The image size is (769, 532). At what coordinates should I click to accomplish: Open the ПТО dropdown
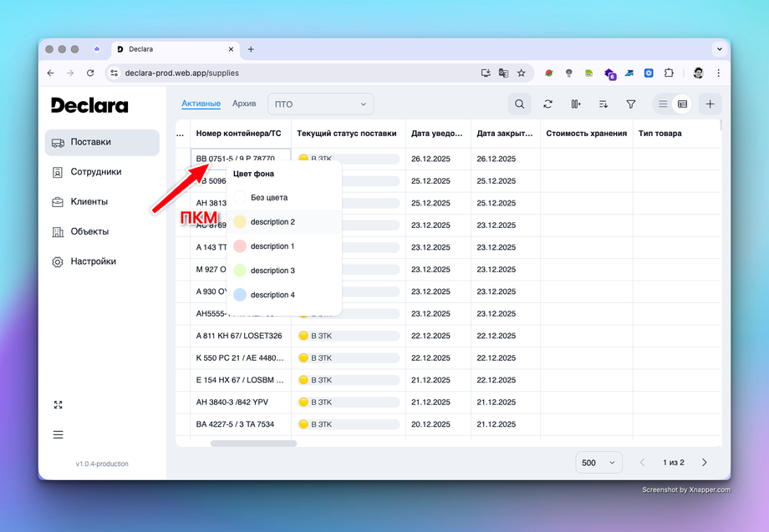click(x=321, y=104)
